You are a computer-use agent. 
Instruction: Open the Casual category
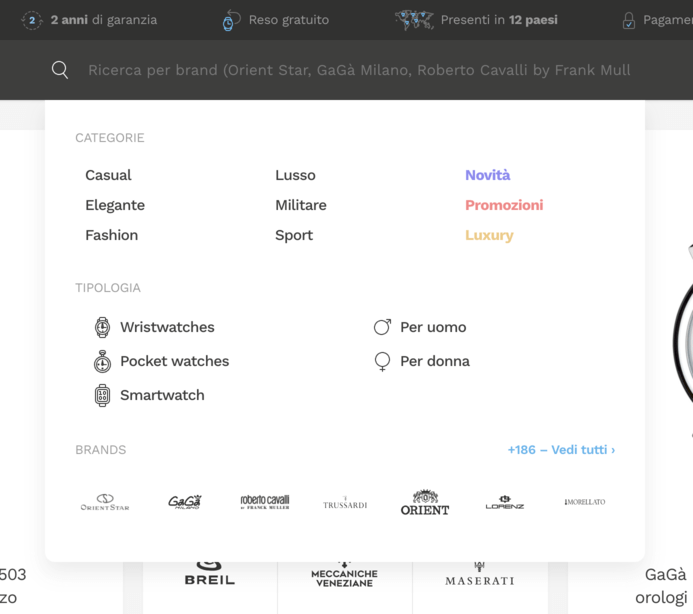click(x=108, y=175)
